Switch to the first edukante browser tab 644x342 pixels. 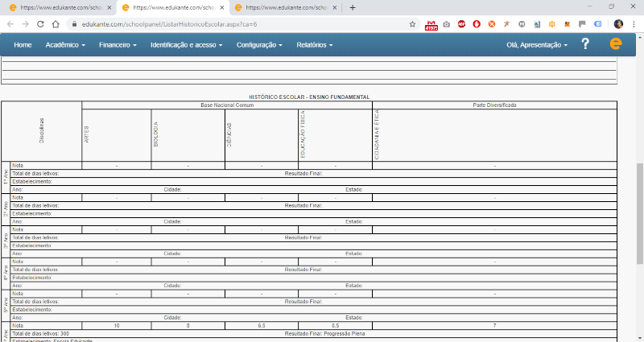60,8
